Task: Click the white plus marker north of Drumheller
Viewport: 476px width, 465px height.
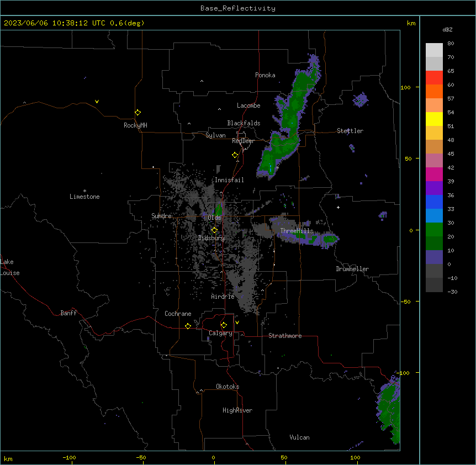Action: click(x=338, y=207)
